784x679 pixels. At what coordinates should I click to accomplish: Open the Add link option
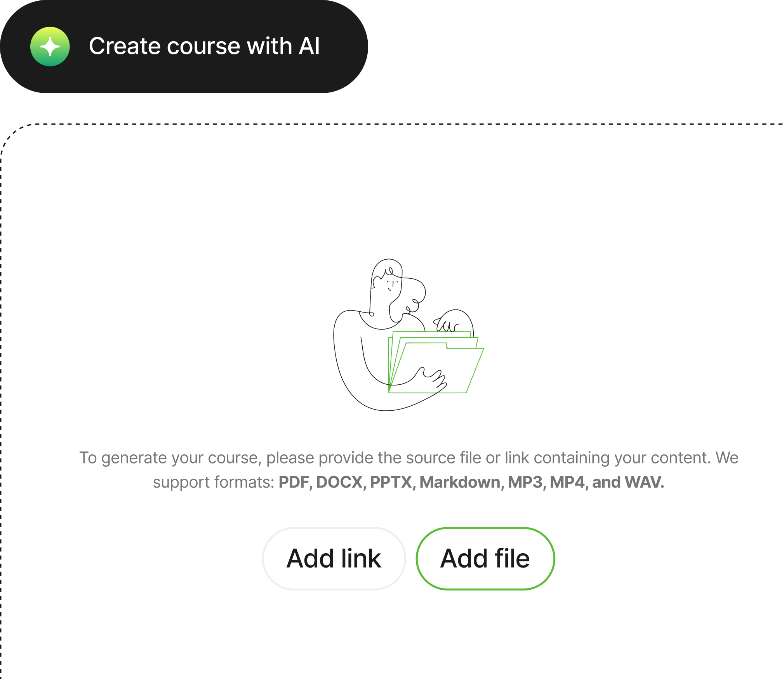point(334,559)
